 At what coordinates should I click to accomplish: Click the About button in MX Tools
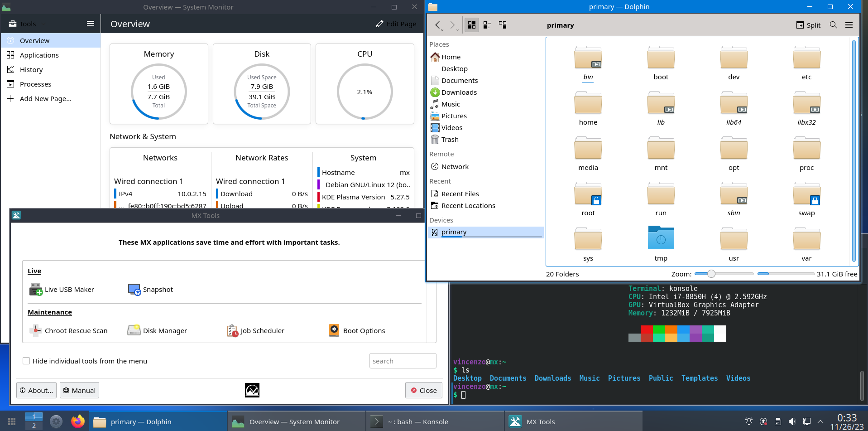(37, 391)
